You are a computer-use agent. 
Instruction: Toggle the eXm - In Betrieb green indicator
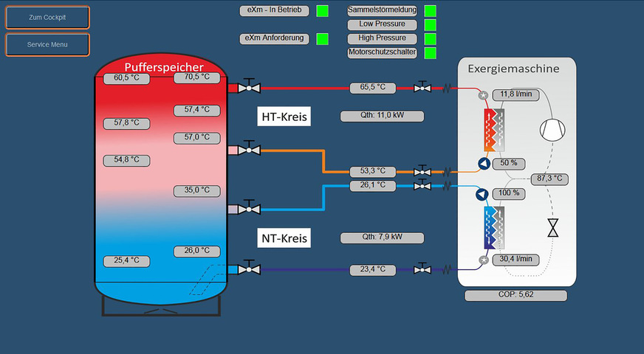323,11
